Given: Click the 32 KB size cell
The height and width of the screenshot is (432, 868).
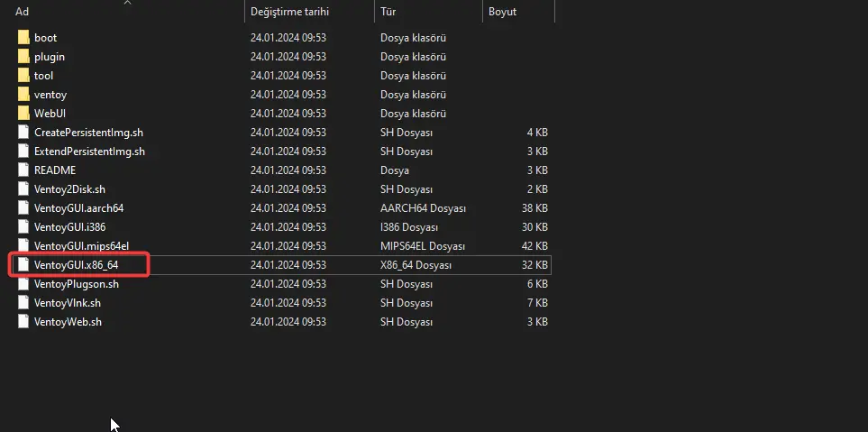Looking at the screenshot, I should click(535, 265).
